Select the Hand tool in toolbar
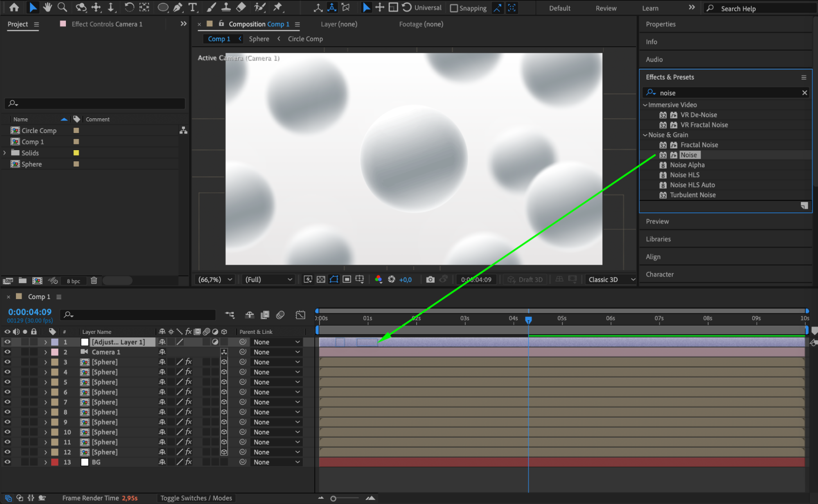The image size is (818, 504). coord(47,7)
